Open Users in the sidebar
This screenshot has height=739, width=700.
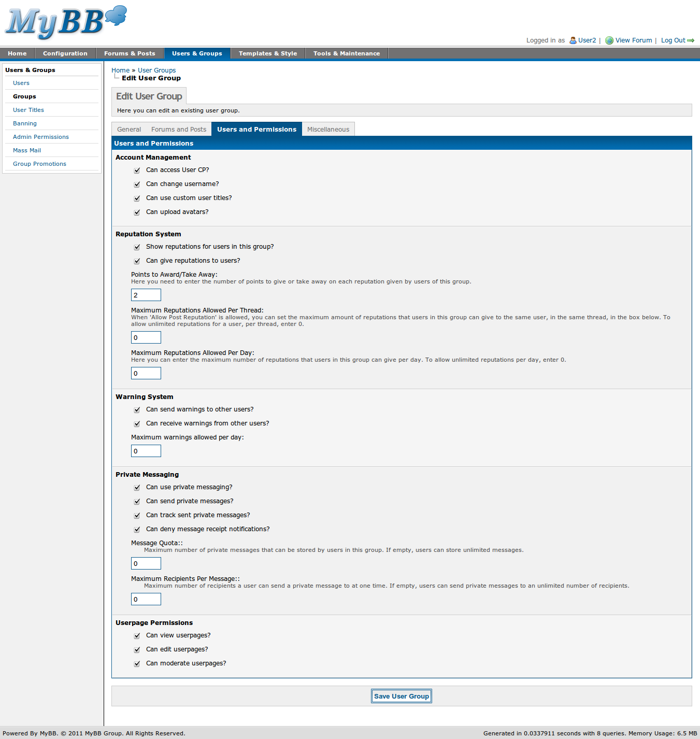tap(21, 83)
